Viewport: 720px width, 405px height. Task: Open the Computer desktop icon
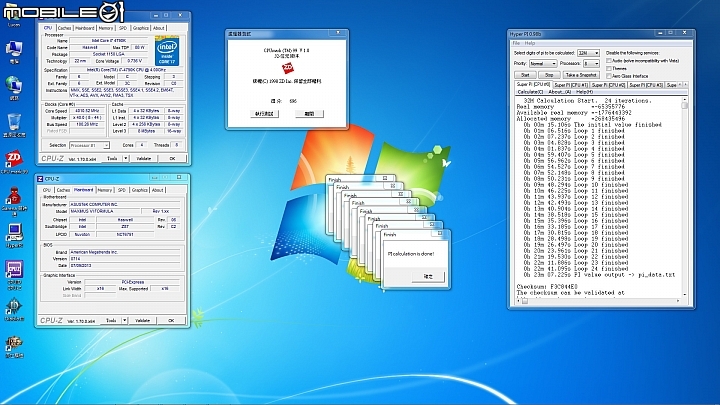(14, 49)
